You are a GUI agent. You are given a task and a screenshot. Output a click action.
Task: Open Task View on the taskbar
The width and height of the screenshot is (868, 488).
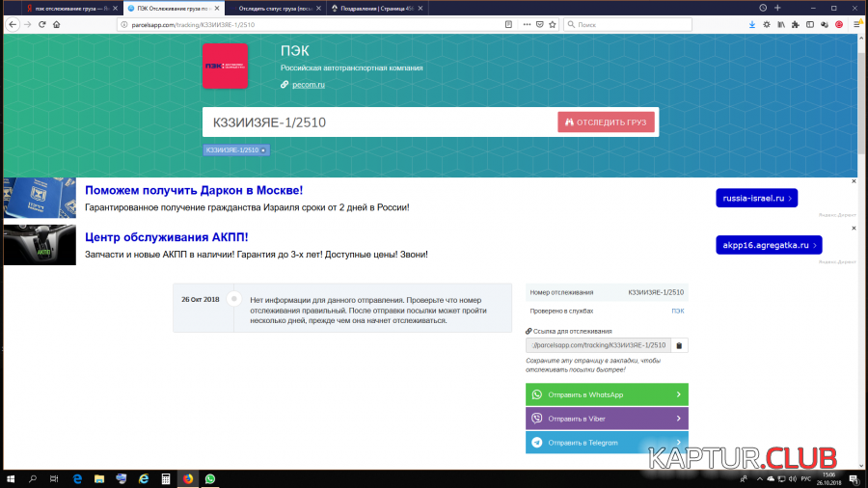point(54,479)
